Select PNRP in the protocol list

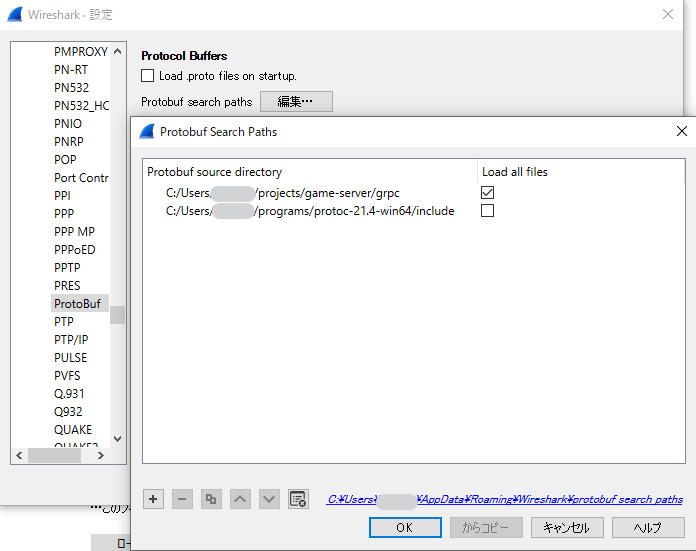69,142
